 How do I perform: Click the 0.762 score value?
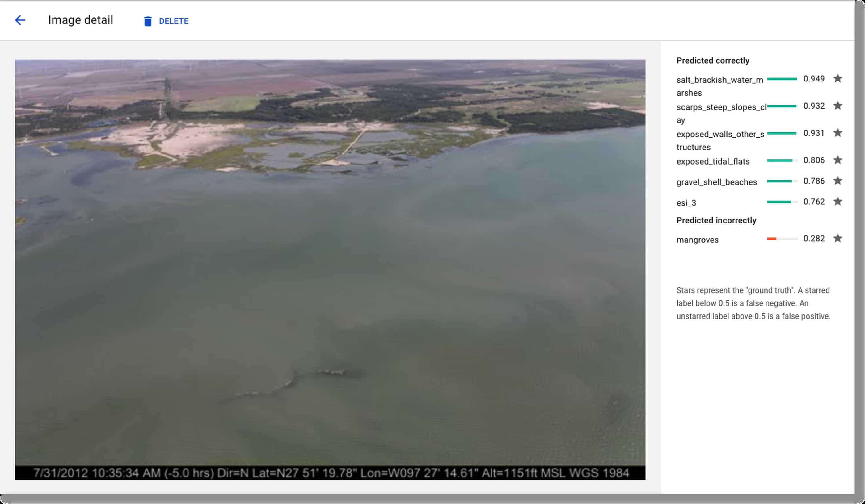[x=814, y=201]
